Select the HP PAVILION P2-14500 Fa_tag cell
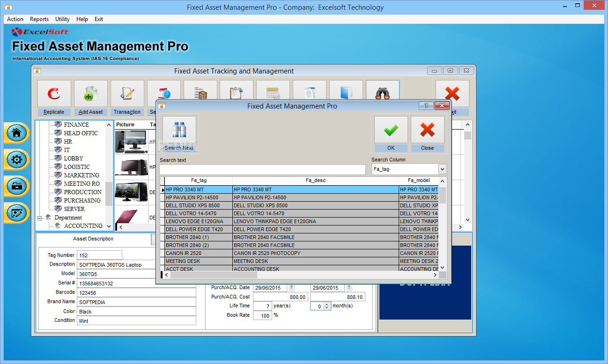The width and height of the screenshot is (608, 364). coord(199,198)
